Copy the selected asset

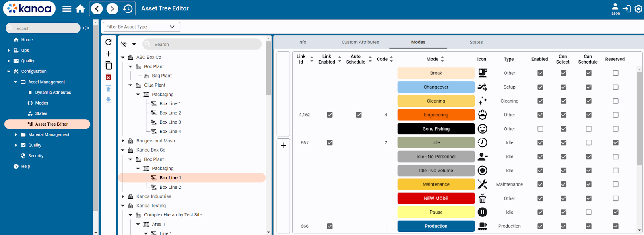point(109,65)
